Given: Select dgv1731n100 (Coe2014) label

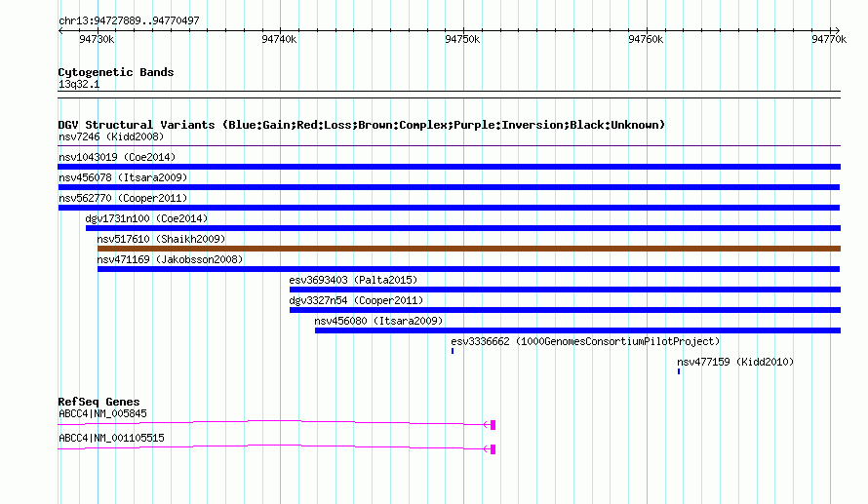Looking at the screenshot, I should tap(146, 218).
